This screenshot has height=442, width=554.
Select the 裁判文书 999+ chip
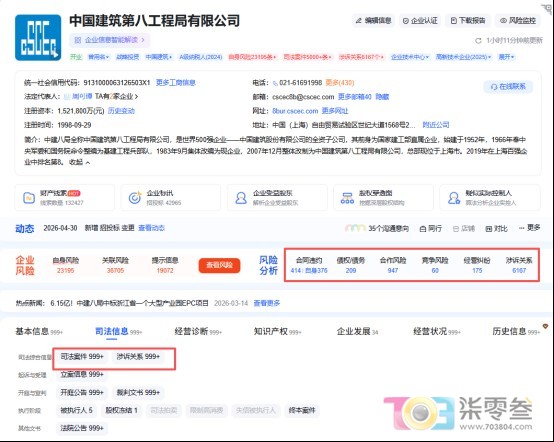(x=138, y=393)
